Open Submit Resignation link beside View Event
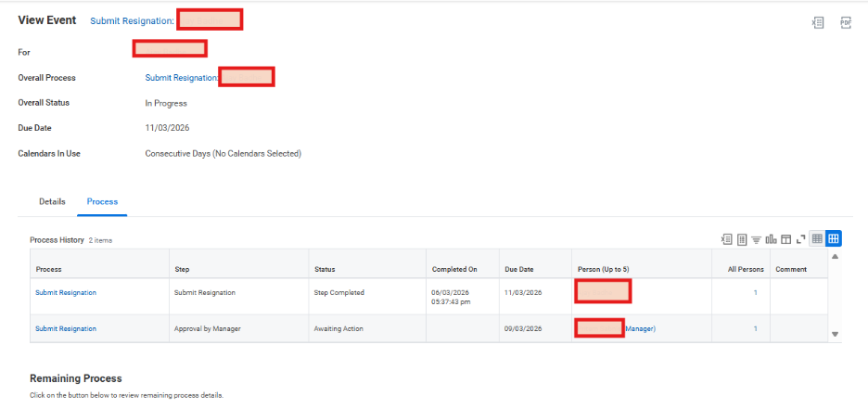Screen dimensions: 868x409 point(132,20)
